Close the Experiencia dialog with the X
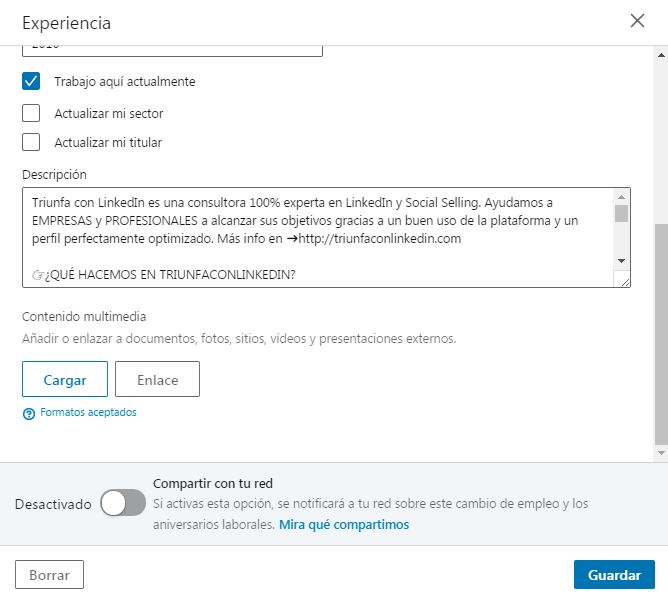 [x=637, y=21]
